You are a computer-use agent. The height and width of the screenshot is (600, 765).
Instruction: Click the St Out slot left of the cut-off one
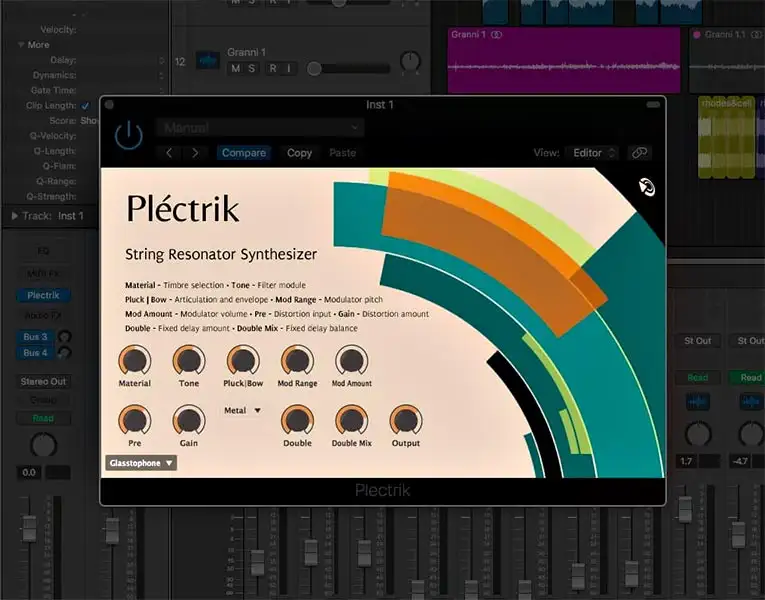coord(697,341)
